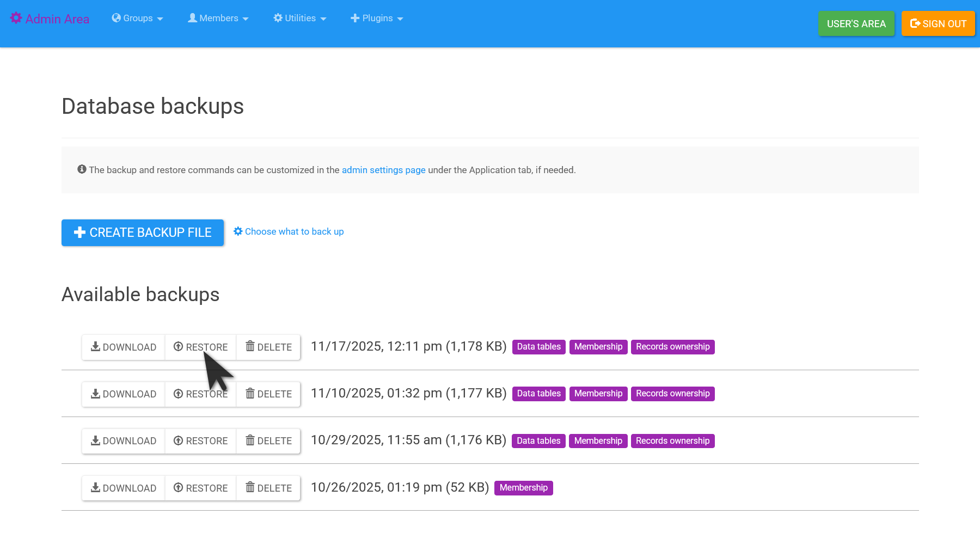Screen dimensions: 980x551
Task: Click the globe icon beside Groups
Action: point(116,18)
